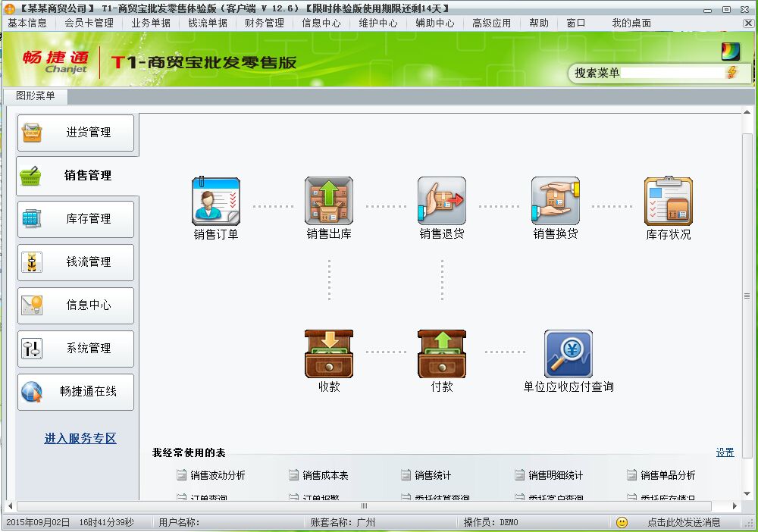Click the horizontal scrollbar right arrow

point(735,506)
